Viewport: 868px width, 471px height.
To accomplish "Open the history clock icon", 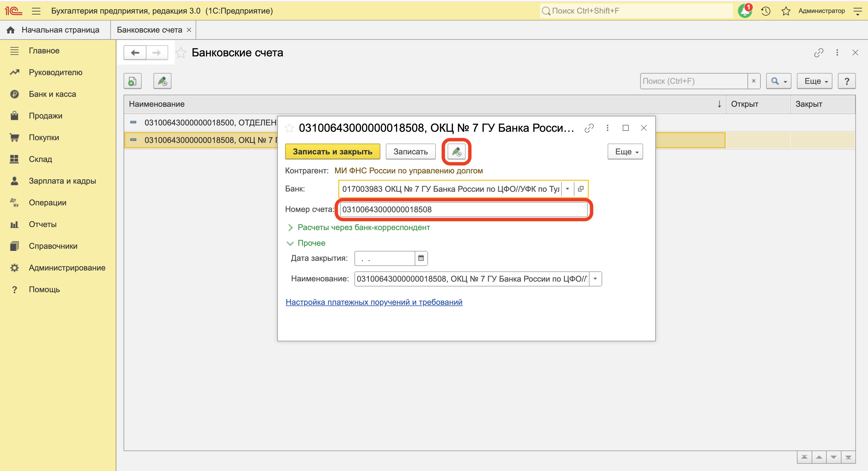I will (x=766, y=11).
